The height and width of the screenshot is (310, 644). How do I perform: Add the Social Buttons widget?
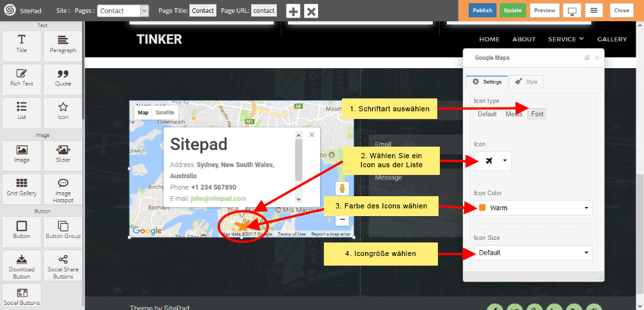pyautogui.click(x=21, y=296)
